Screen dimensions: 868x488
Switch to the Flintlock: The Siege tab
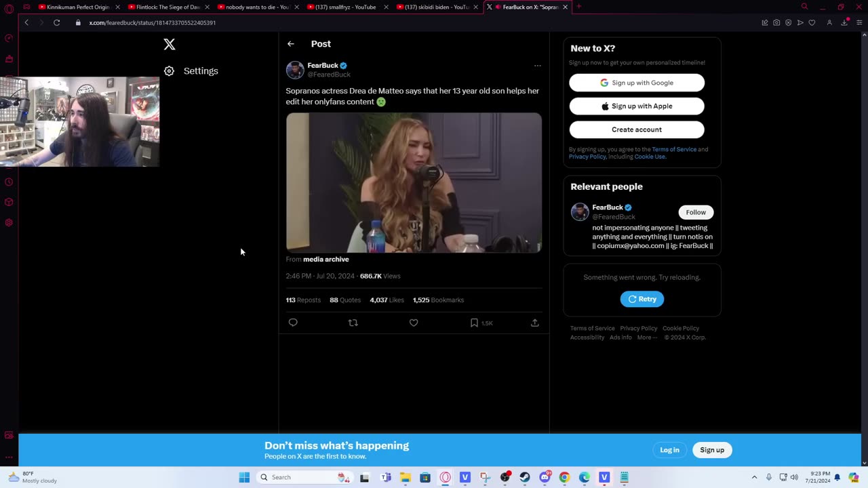(x=167, y=7)
